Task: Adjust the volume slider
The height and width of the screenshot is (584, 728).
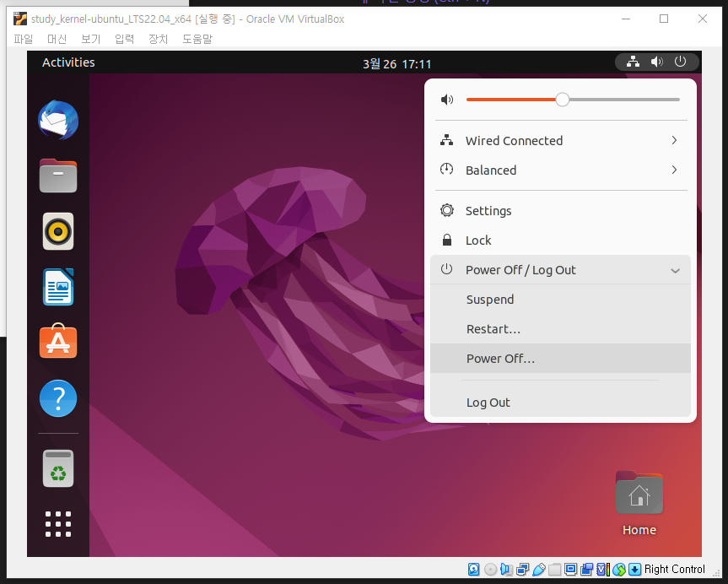Action: pyautogui.click(x=562, y=99)
